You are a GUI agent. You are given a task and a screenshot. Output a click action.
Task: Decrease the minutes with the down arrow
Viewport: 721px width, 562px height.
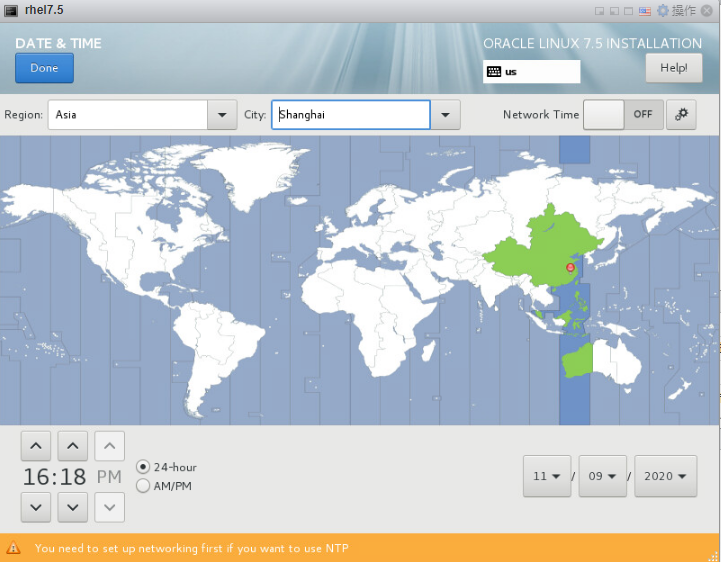coord(73,507)
